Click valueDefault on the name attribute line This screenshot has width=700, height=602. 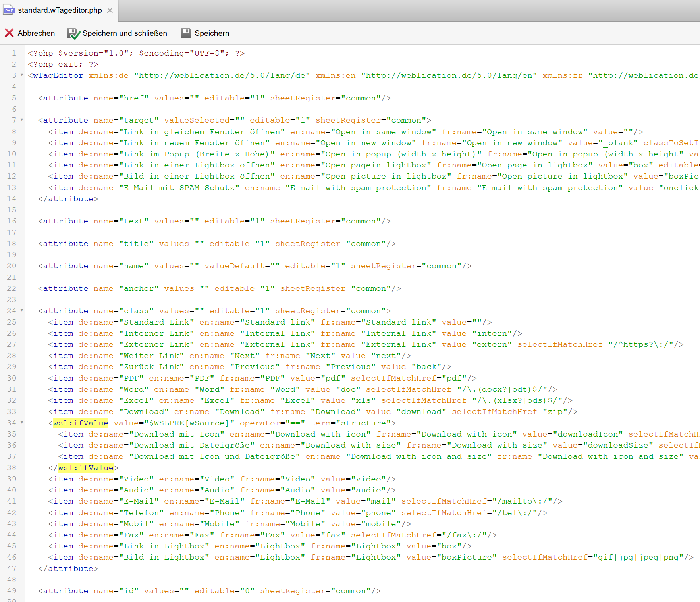[x=235, y=266]
